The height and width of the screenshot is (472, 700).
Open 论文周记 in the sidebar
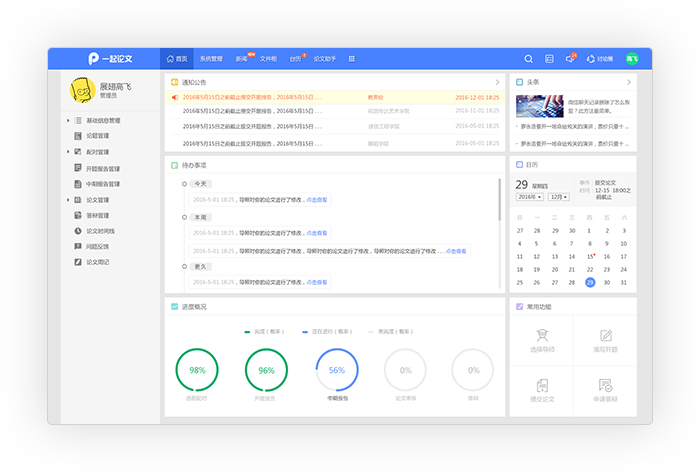click(98, 262)
